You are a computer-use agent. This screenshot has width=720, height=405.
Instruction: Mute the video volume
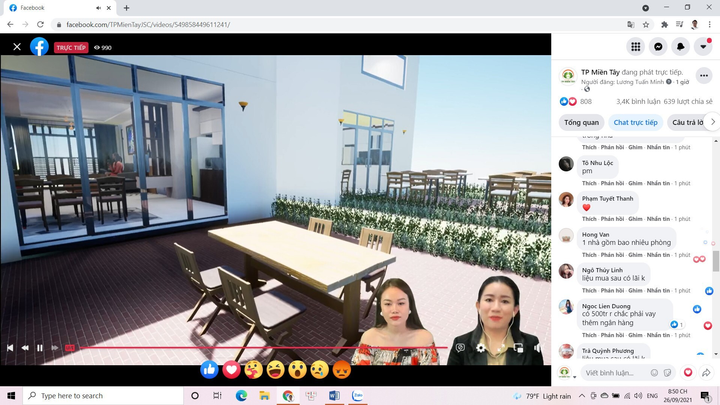click(537, 348)
